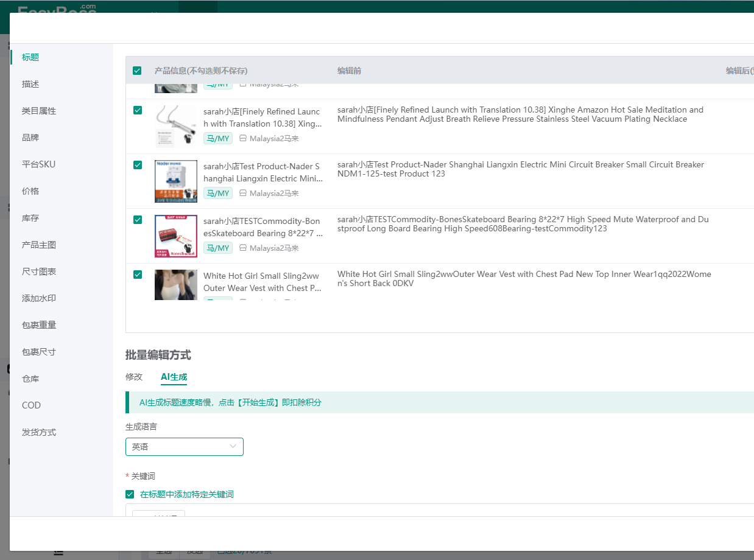Open 添加水印 sidebar item
Image resolution: width=754 pixels, height=560 pixels.
39,298
